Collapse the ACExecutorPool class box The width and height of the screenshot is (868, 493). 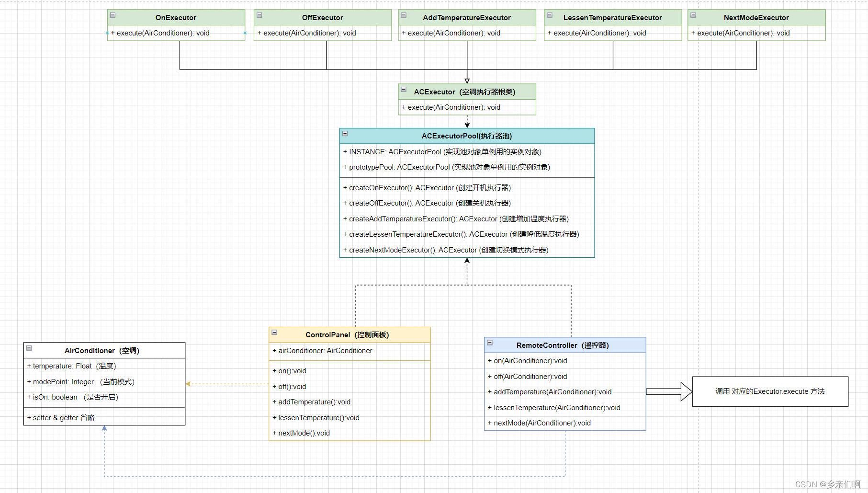click(345, 134)
